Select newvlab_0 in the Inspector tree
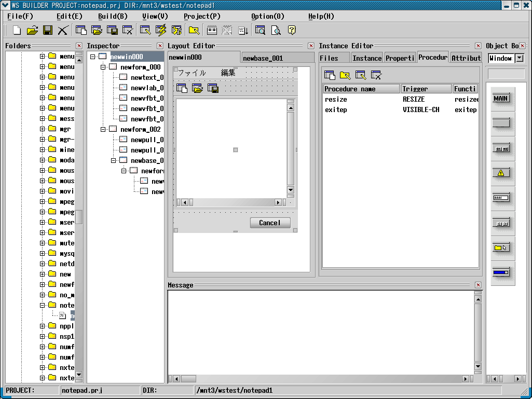 147,88
